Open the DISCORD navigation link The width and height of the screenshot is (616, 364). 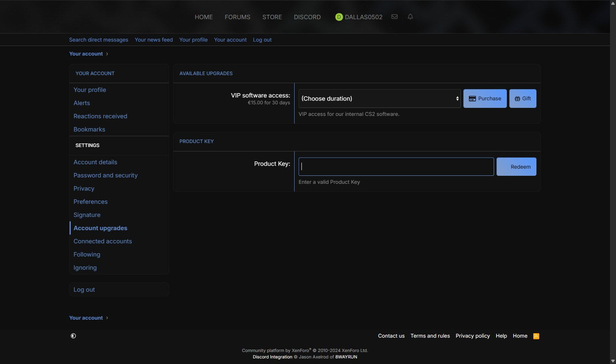pyautogui.click(x=307, y=17)
